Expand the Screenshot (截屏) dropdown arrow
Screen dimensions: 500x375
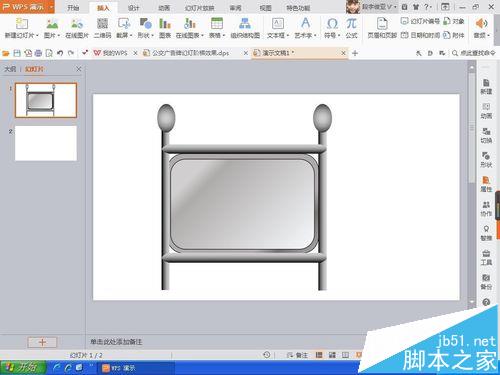[x=131, y=35]
